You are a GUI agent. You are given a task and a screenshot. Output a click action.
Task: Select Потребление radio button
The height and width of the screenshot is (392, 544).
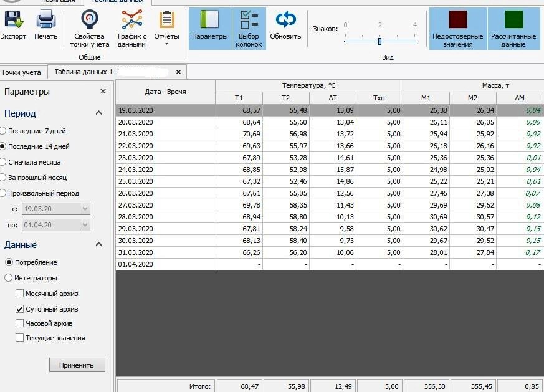9,262
